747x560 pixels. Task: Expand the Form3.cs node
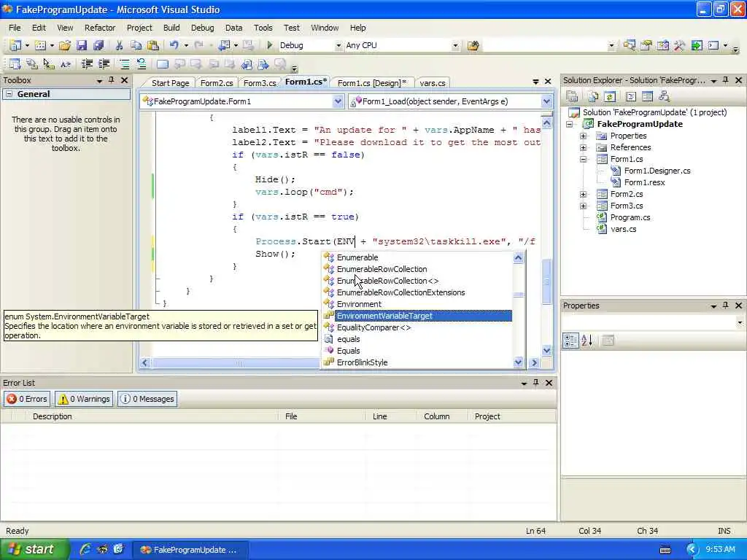pyautogui.click(x=583, y=206)
